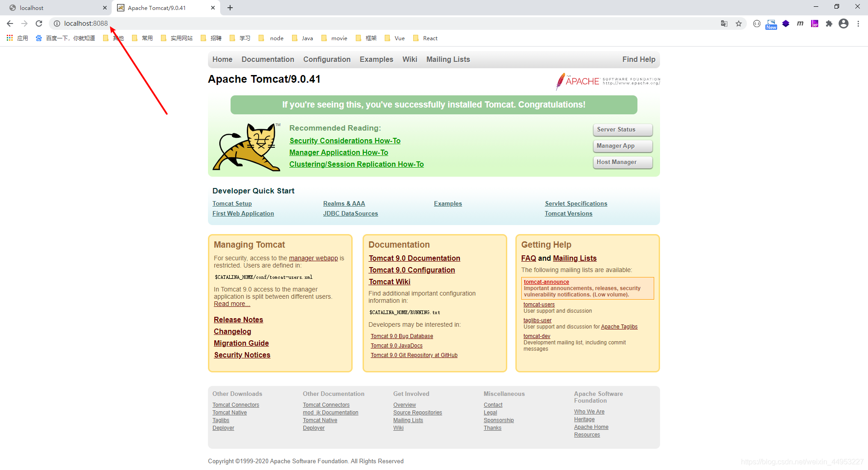Viewport: 868px width, 470px height.
Task: Expand the 框架 bookmarks folder
Action: coord(366,38)
